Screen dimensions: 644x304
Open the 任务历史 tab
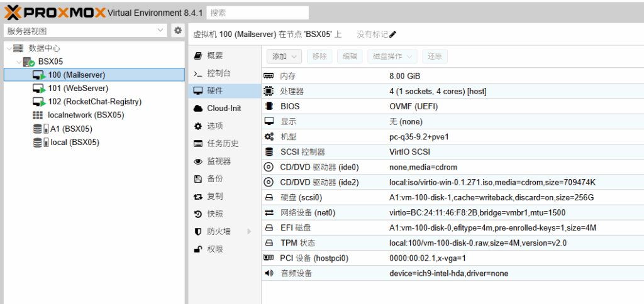click(225, 144)
